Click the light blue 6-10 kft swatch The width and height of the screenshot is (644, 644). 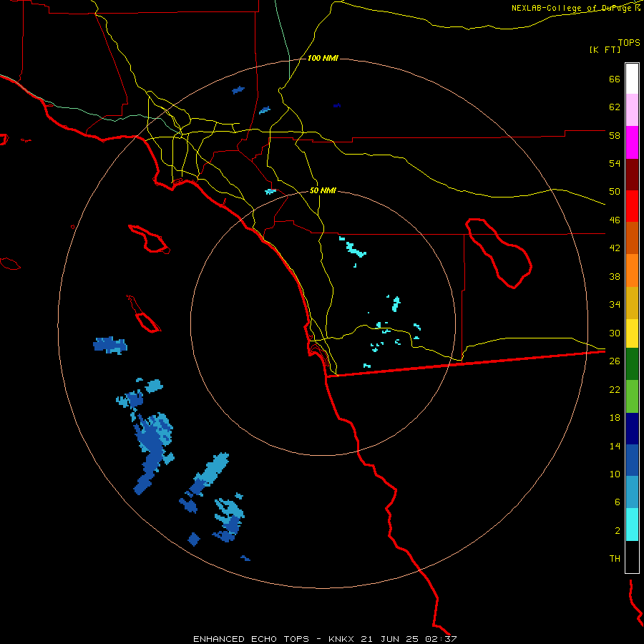pos(632,492)
